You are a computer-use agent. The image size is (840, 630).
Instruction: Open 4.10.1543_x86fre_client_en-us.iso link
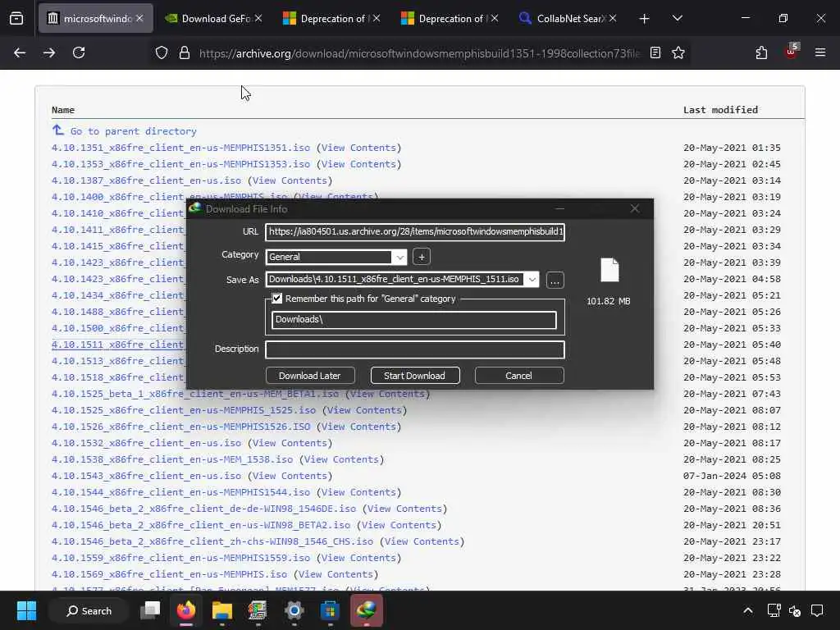146,476
